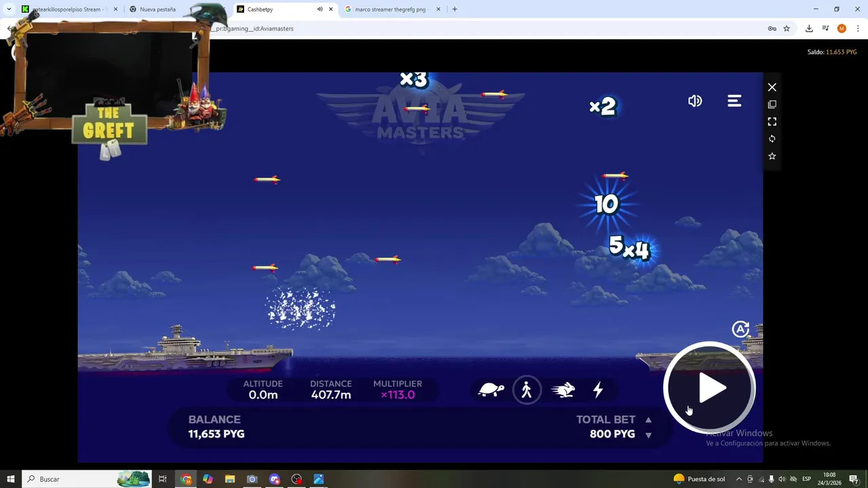Open Task View on the taskbar
This screenshot has width=868, height=488.
(x=163, y=479)
